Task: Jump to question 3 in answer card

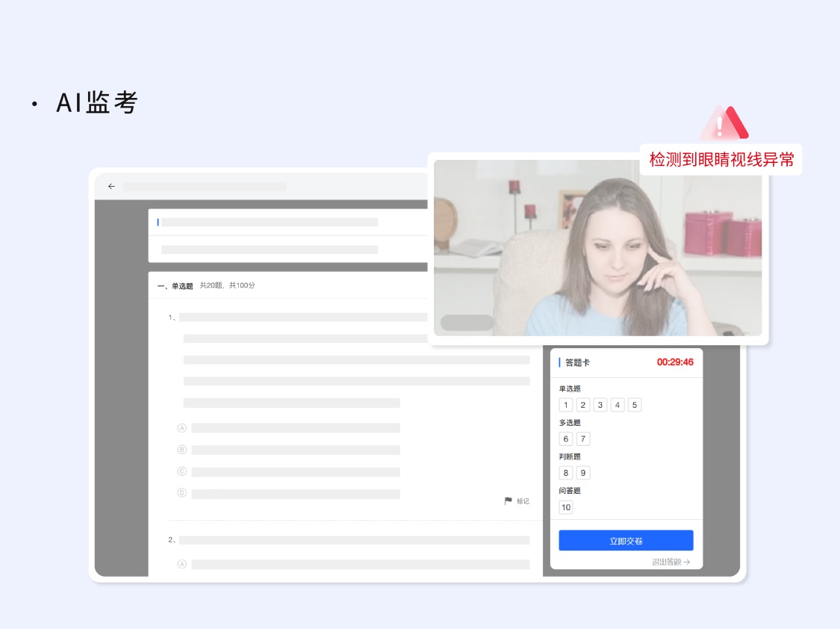Action: 600,405
